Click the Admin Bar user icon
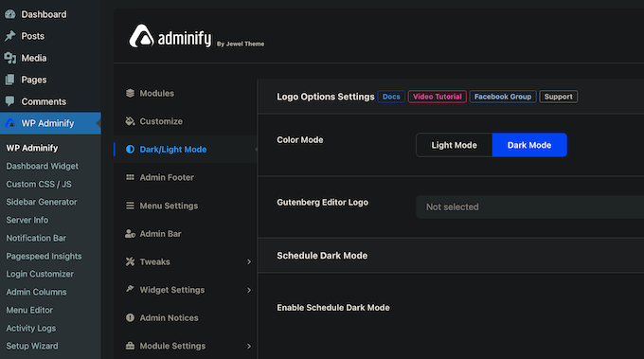 130,234
